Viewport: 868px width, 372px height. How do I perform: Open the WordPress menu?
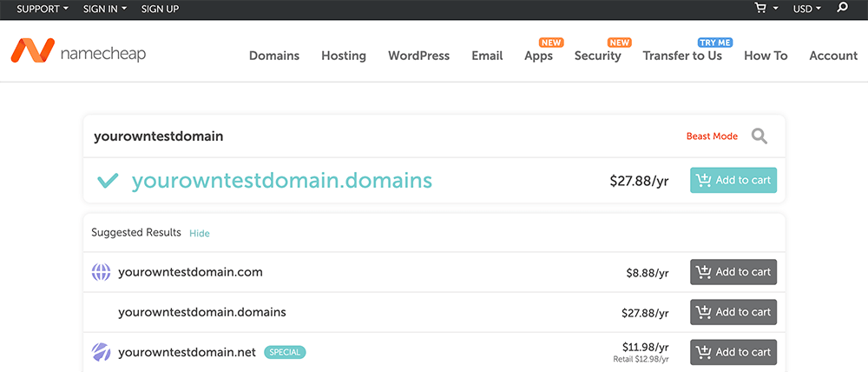coord(419,56)
